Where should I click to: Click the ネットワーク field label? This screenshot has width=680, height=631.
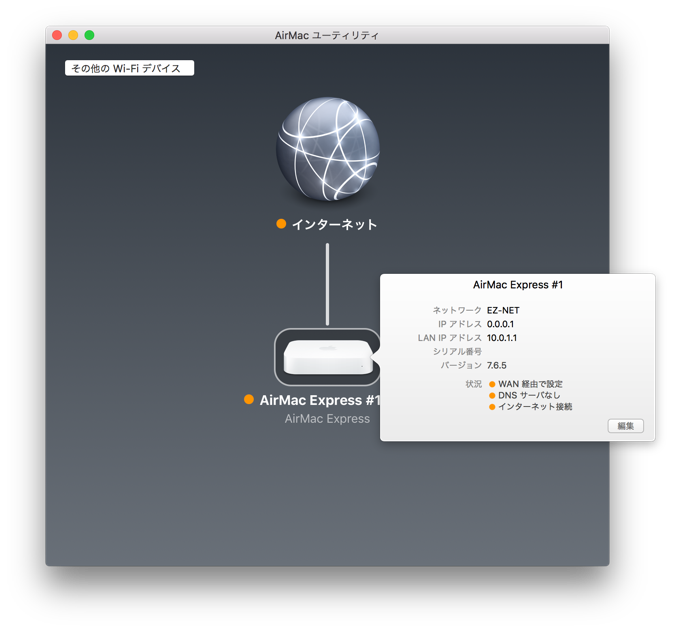tap(457, 311)
